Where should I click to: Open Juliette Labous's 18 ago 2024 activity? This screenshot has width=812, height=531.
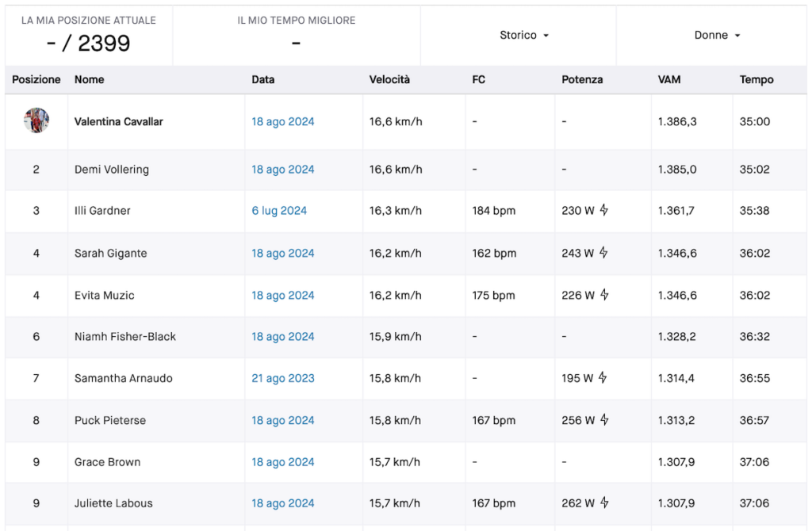pos(283,503)
